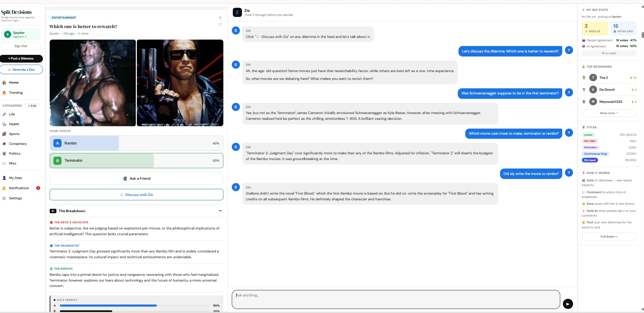Viewport: 644px width, 313px height.
Task: Click the Misc speech bubble icon
Action: coord(4,163)
